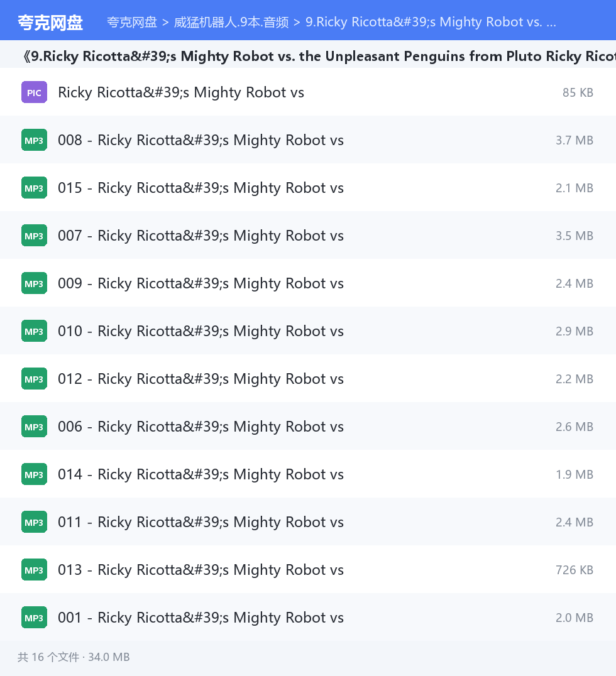Viewport: 616px width, 676px height.
Task: Open audio file 013 - Ricky Ricotta
Action: 201,570
